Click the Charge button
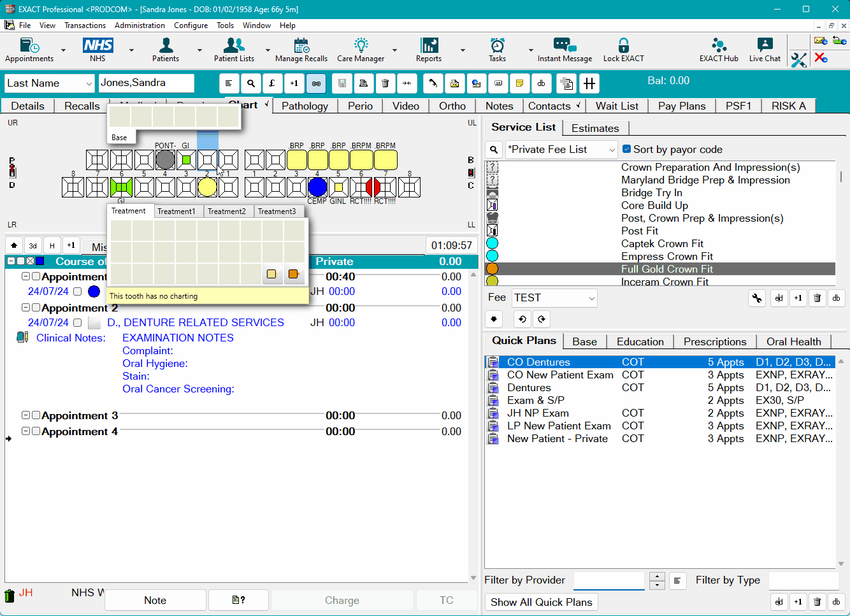This screenshot has height=616, width=850. pyautogui.click(x=342, y=600)
